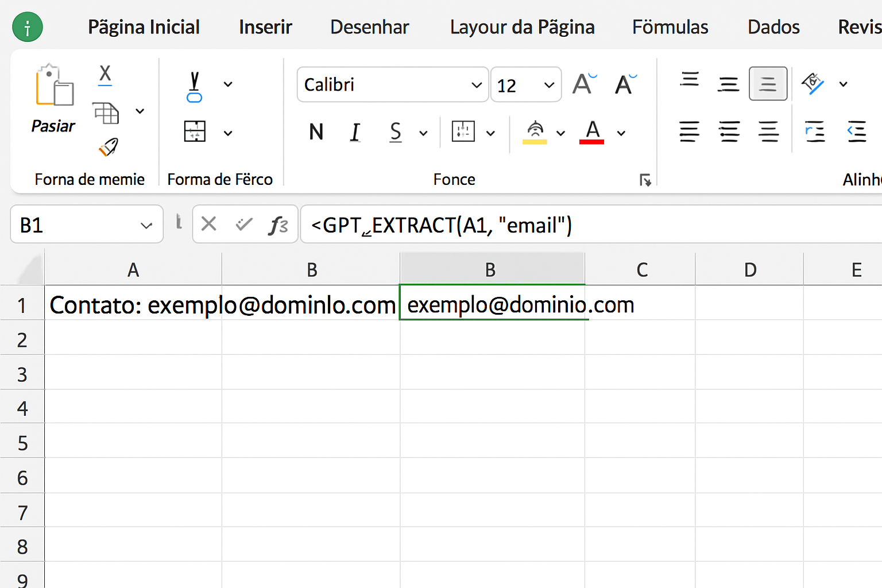This screenshot has width=882, height=588.
Task: Click the Name Box showing B1
Action: 87,225
